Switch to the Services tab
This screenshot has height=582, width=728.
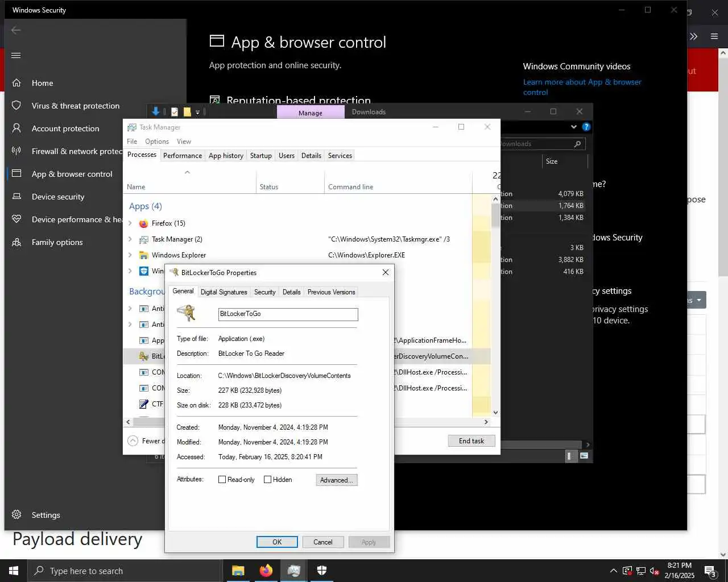[x=340, y=156]
